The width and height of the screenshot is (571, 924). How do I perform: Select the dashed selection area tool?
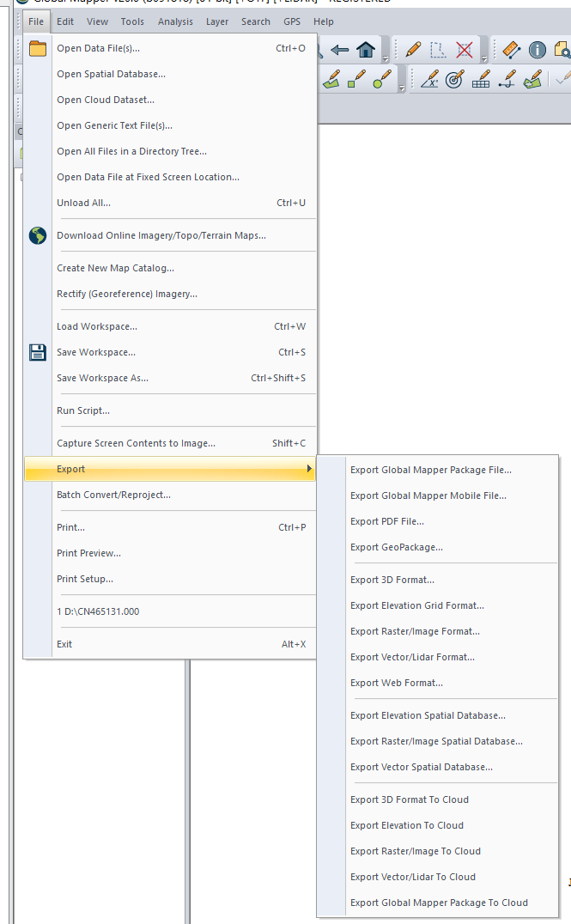point(438,50)
